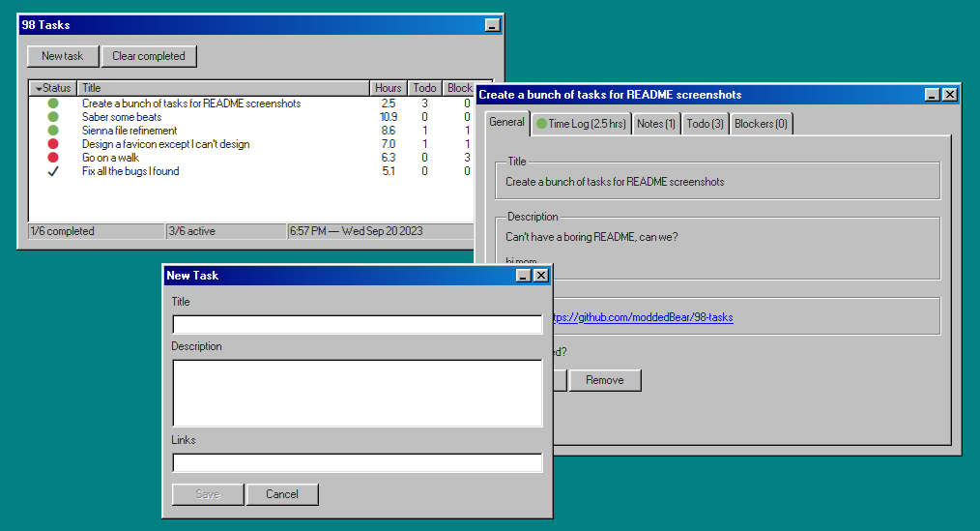Screen dimensions: 980x531
Task: Click green status dot for Sienna file refinement
Action: coord(53,131)
